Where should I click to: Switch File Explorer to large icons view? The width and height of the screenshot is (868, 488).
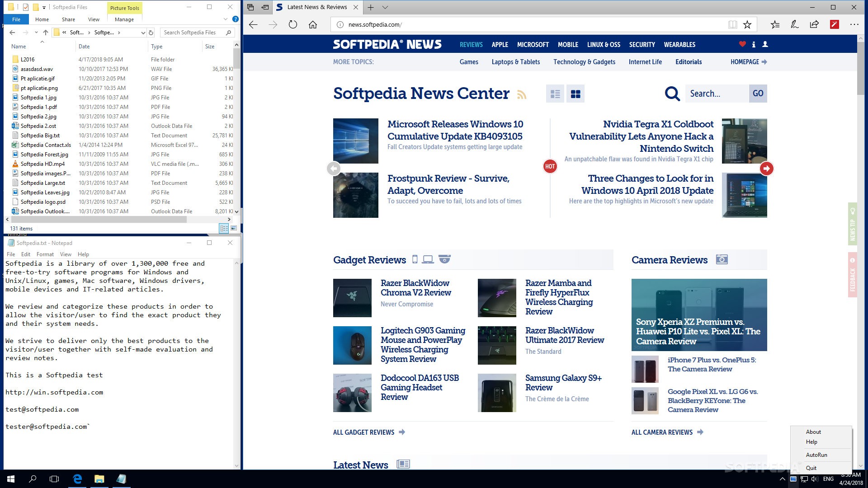coord(234,229)
